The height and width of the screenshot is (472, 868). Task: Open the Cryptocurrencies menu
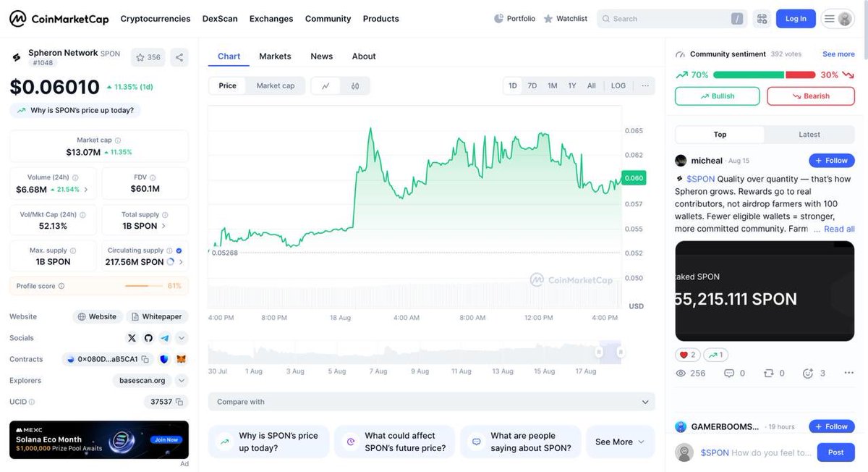pos(156,19)
